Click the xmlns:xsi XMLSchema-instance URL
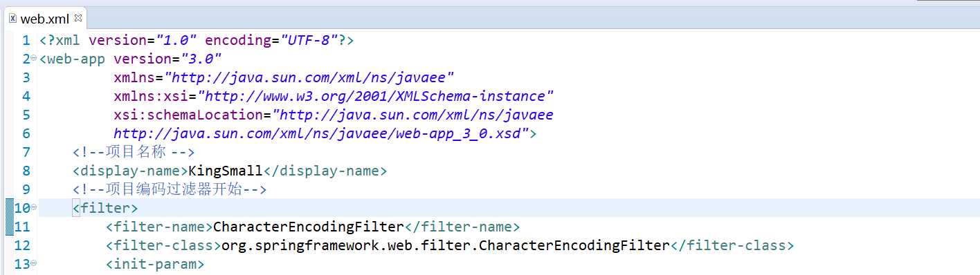Viewport: 980px width, 275px height. click(376, 96)
